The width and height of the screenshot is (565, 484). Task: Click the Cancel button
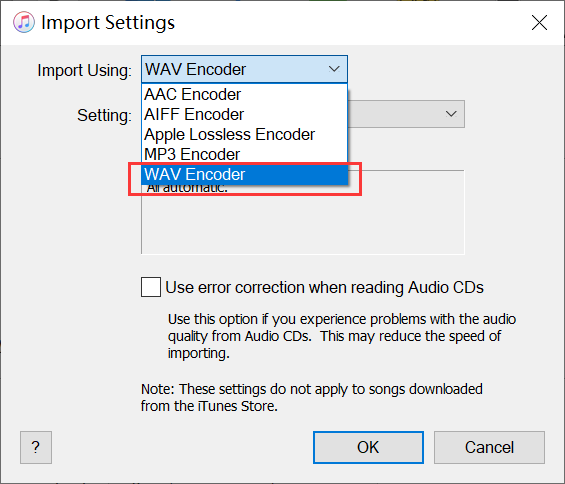click(x=489, y=447)
